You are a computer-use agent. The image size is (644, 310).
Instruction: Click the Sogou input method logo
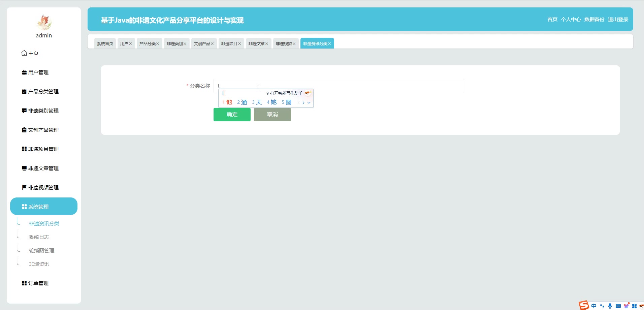point(584,305)
